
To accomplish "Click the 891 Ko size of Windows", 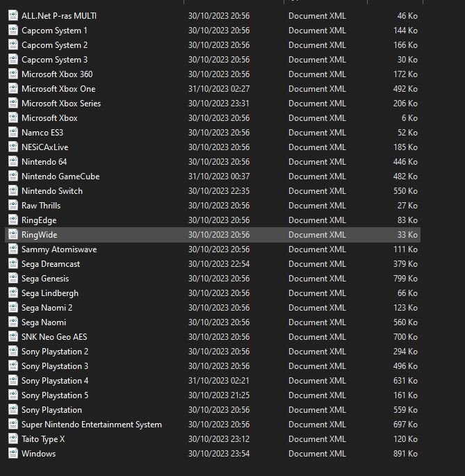I will pos(405,454).
